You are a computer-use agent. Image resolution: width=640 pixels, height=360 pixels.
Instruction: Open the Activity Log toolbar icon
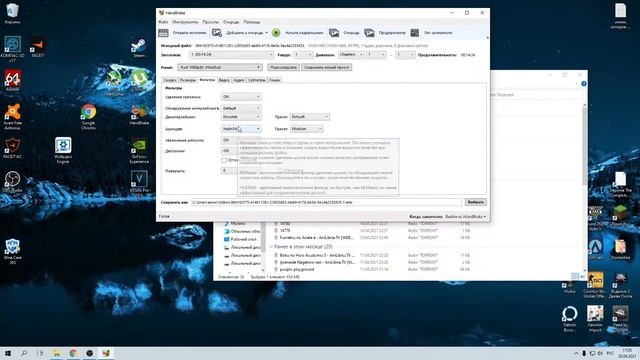pyautogui.click(x=415, y=33)
